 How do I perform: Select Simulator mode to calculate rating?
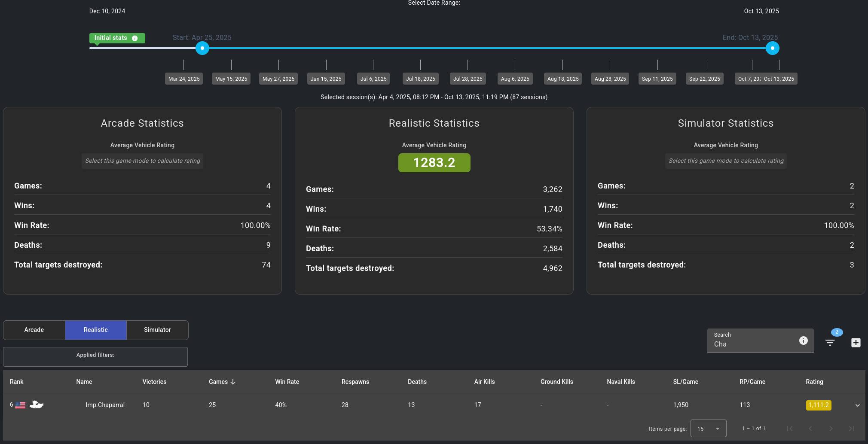tap(726, 161)
